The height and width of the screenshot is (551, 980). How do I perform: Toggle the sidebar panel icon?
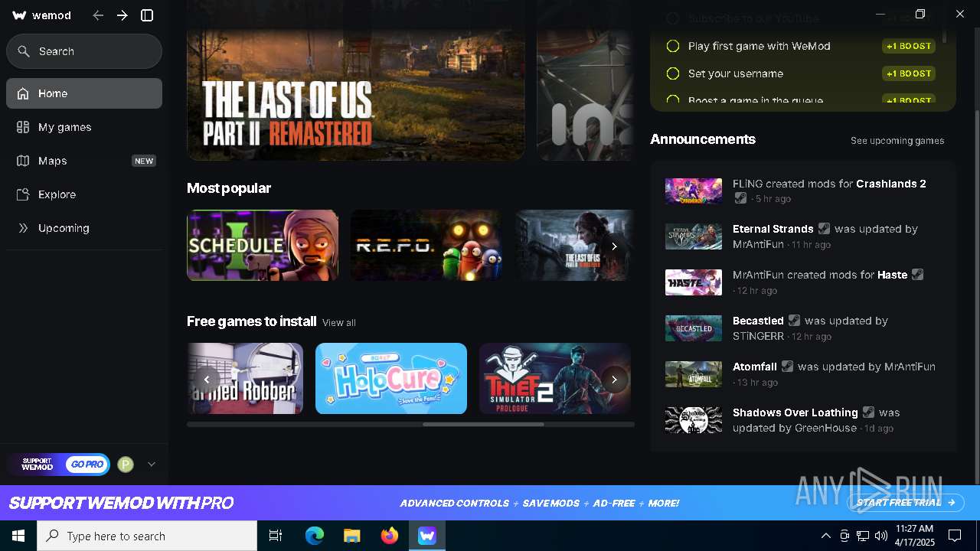[148, 15]
